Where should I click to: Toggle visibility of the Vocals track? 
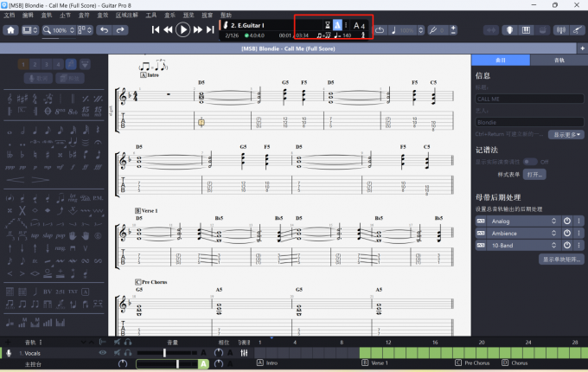pyautogui.click(x=103, y=353)
